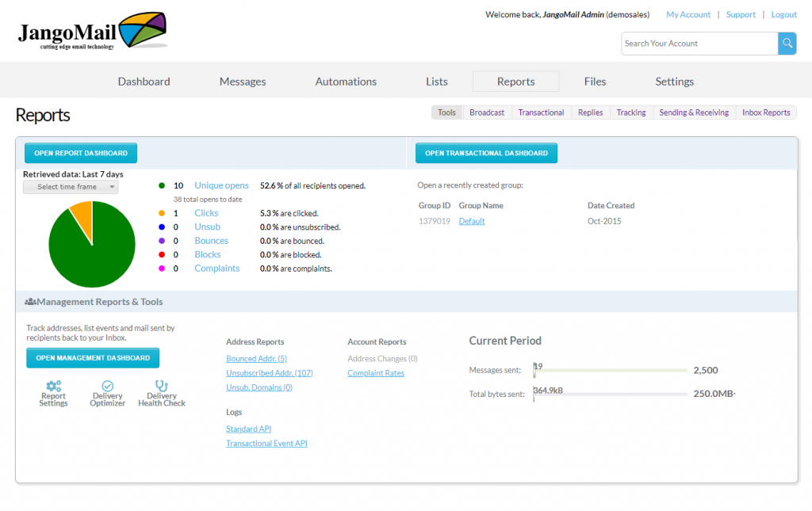Viewport: 812px width, 511px height.
Task: Click '52.6 % of all recipients opened.'
Action: [312, 185]
